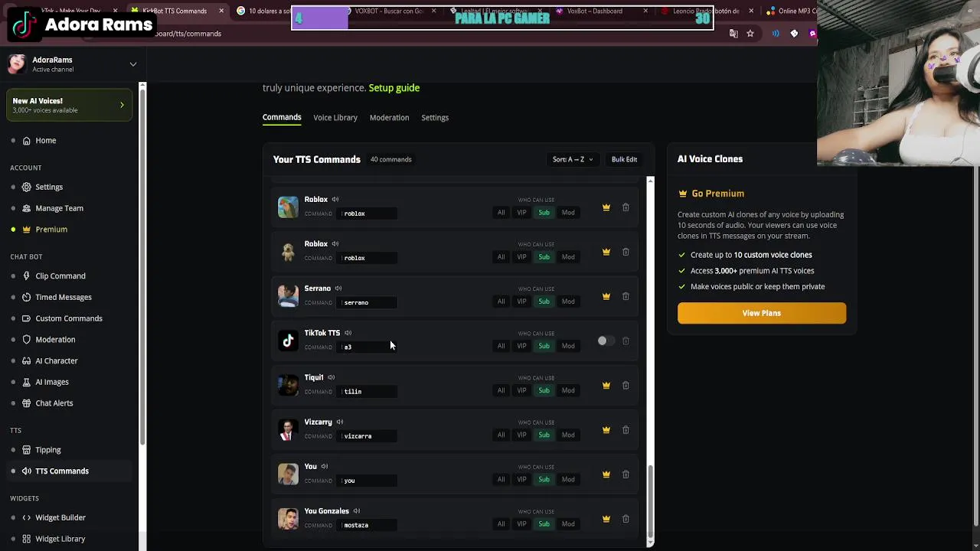Click the commands list scrollbar
Image resolution: width=980 pixels, height=551 pixels.
click(x=650, y=501)
